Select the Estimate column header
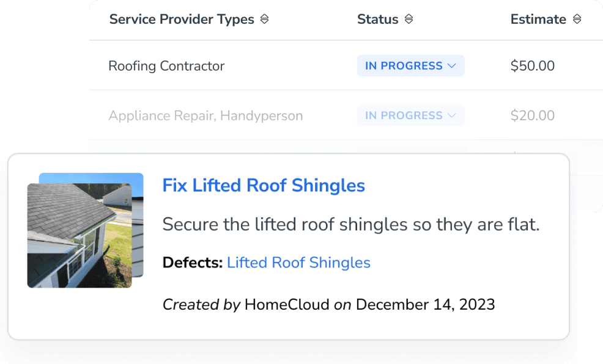This screenshot has height=364, width=603. [539, 19]
